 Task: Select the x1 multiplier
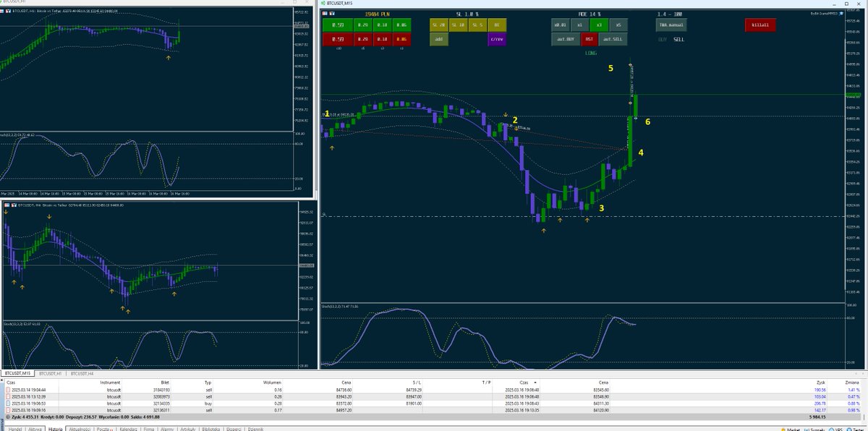click(579, 24)
